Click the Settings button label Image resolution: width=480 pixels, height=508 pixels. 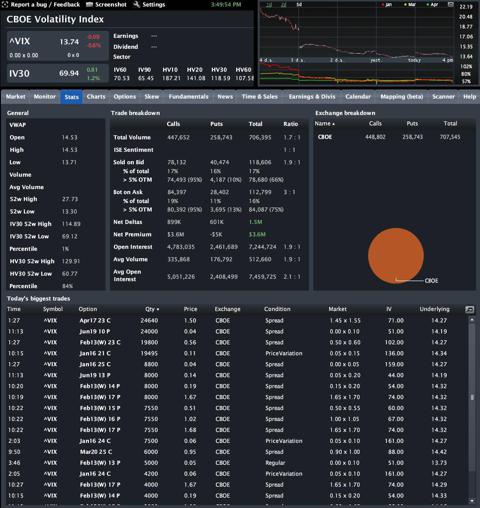[x=154, y=5]
